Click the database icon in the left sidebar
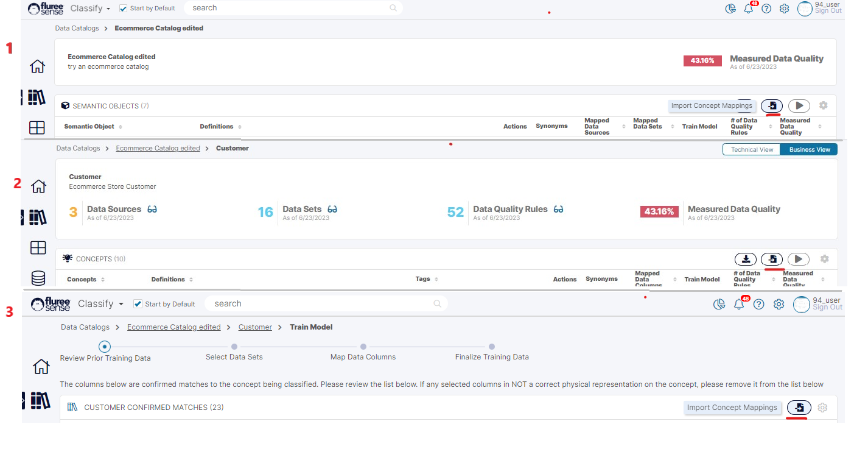Viewport: 868px width, 463px height. pyautogui.click(x=38, y=278)
